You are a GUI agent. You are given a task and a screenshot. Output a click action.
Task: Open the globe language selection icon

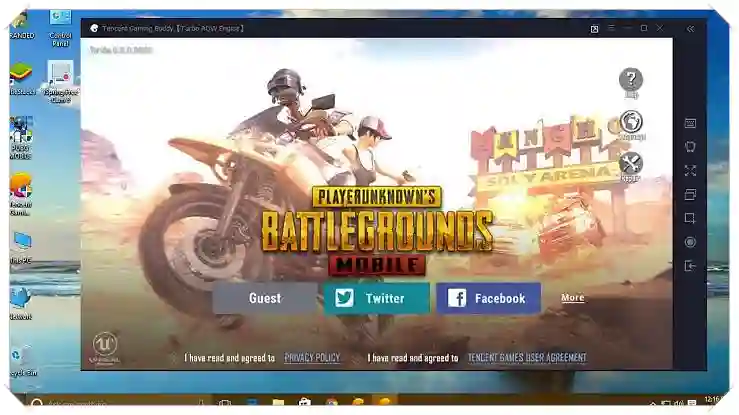631,122
